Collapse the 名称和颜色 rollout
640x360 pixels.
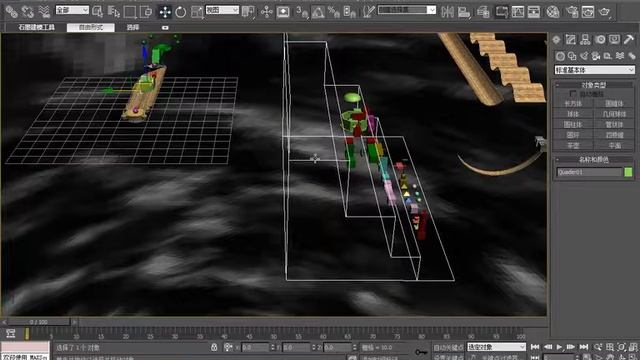pos(594,159)
